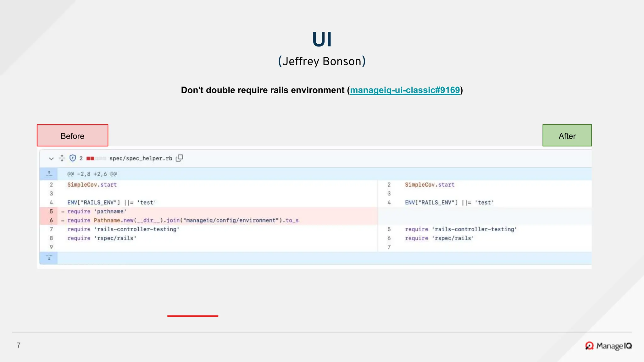Screen dimensions: 644x362
Task: Click deleted line number 6
Action: pyautogui.click(x=51, y=220)
